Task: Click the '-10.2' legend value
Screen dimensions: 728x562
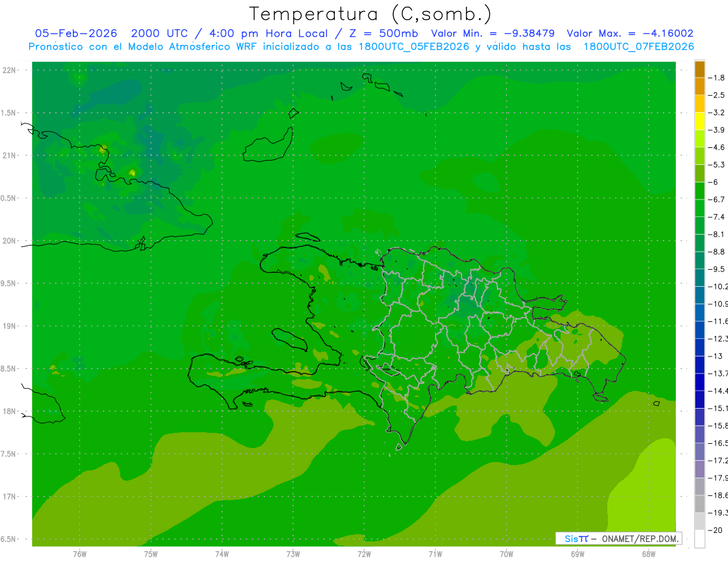Action: [718, 286]
